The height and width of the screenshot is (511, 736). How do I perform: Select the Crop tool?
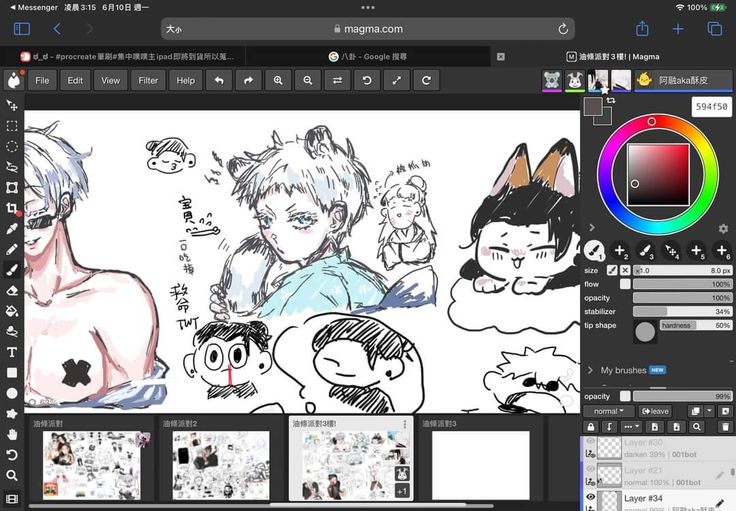tap(12, 208)
